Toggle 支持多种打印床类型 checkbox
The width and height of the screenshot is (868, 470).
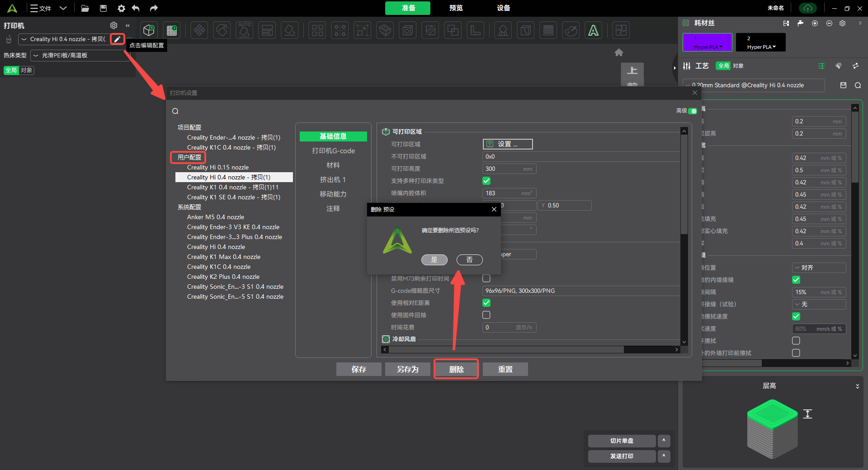[x=486, y=181]
